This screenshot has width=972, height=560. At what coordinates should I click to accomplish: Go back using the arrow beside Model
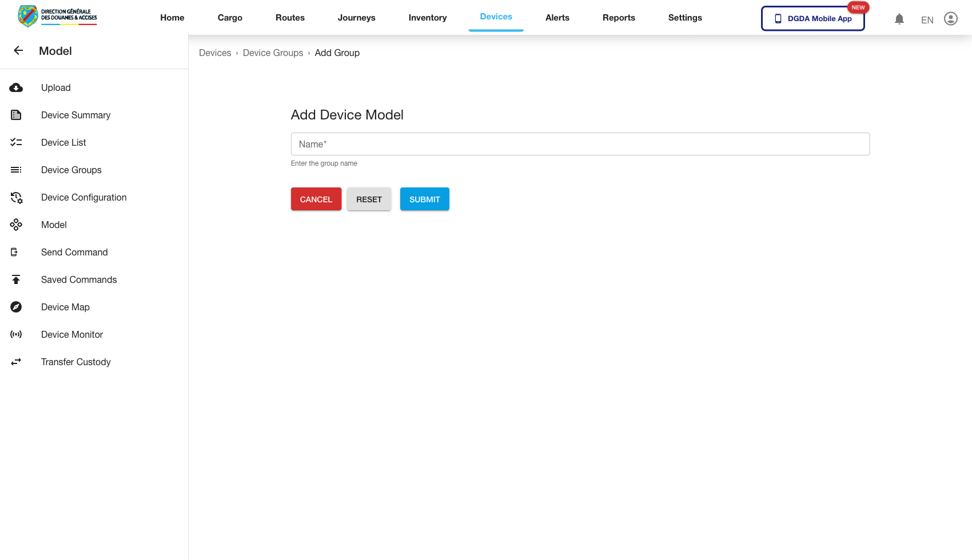pos(18,50)
